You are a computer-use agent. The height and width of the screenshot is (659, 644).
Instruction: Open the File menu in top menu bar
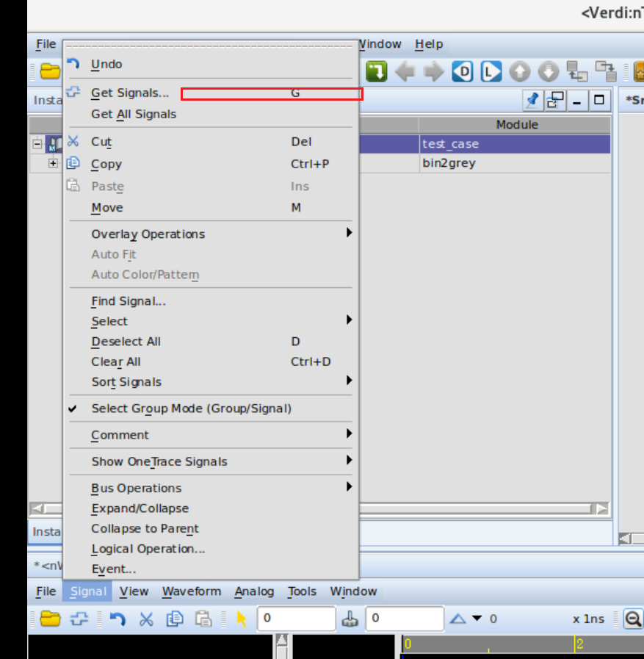46,43
